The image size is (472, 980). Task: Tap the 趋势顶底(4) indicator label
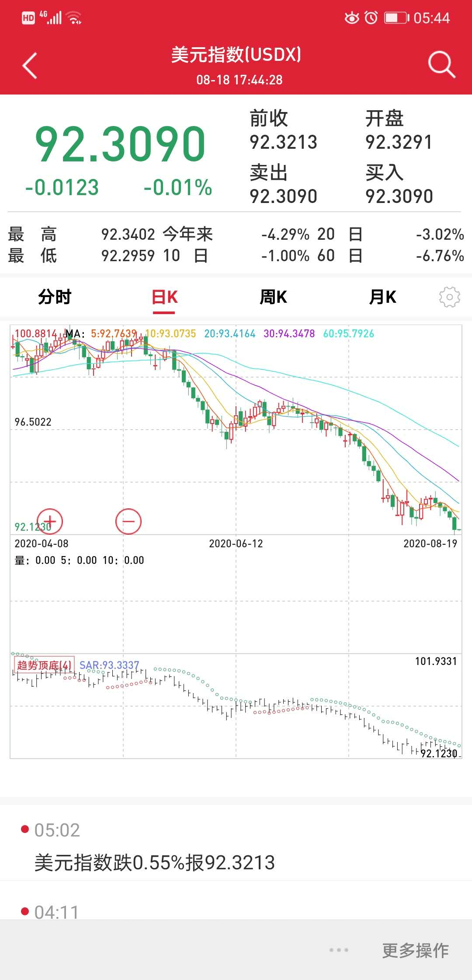pos(44,665)
